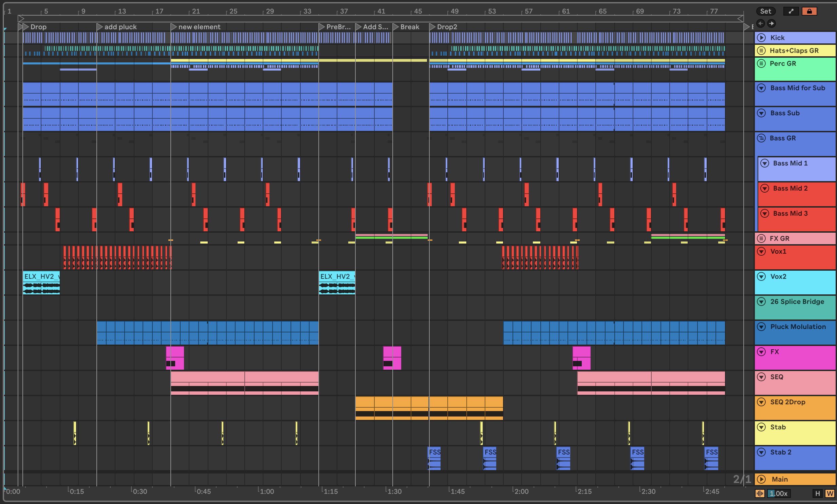Unfold the Main track
This screenshot has width=837, height=504.
(761, 479)
